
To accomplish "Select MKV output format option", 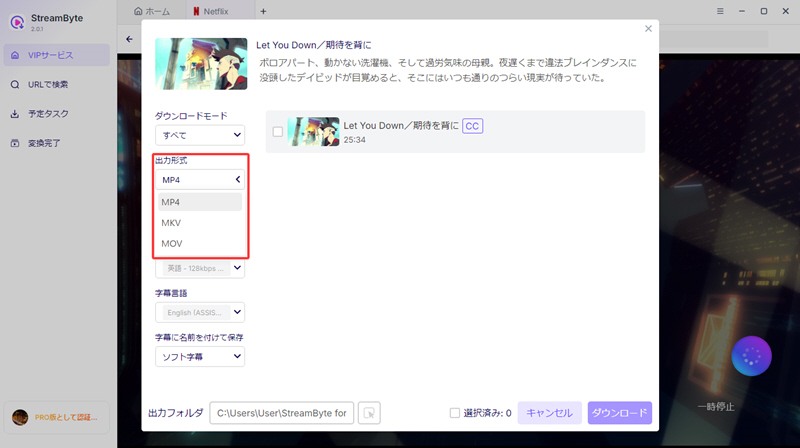I will (200, 223).
